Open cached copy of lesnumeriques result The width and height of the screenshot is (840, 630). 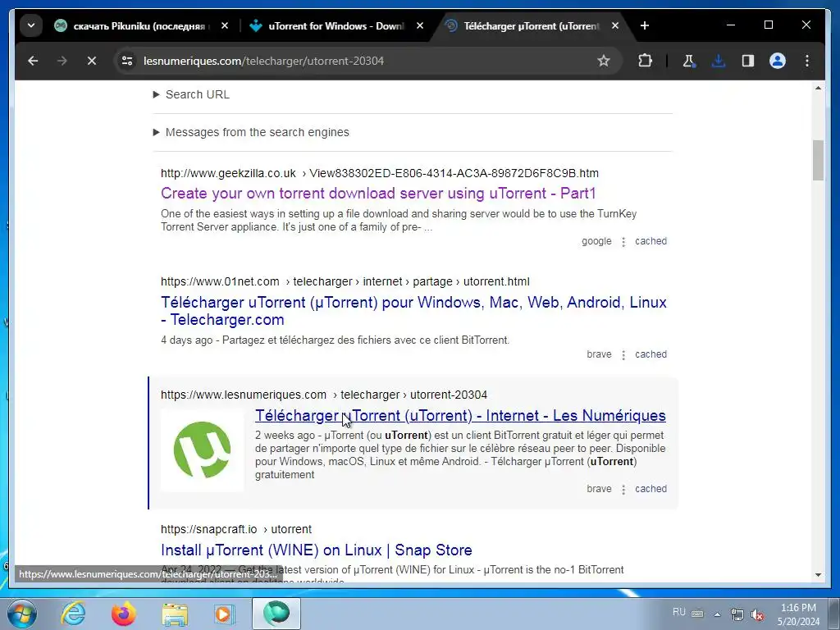651,489
